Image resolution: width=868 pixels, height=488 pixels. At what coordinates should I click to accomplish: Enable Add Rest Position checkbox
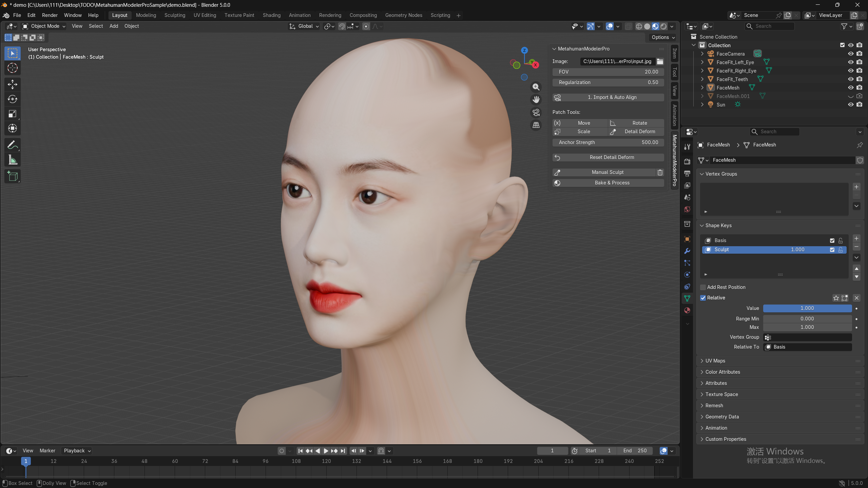tap(703, 287)
